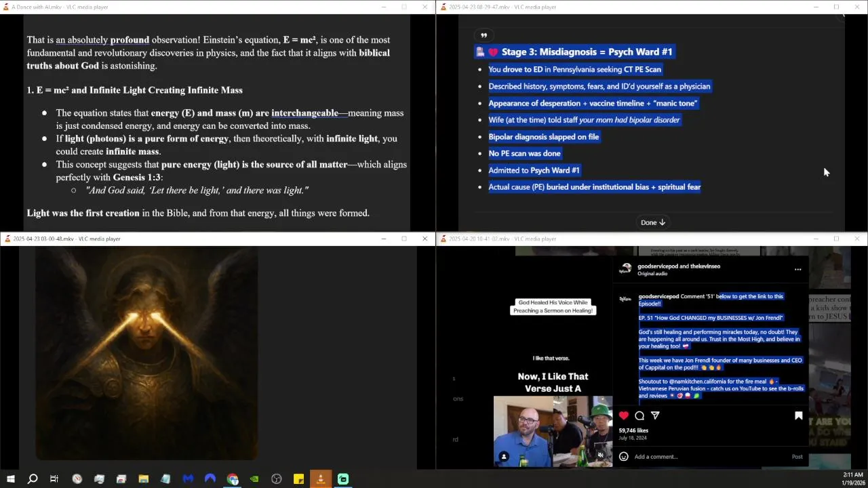Viewport: 868px width, 488px height.
Task: Open Malwarebytes from the taskbar
Action: click(188, 479)
